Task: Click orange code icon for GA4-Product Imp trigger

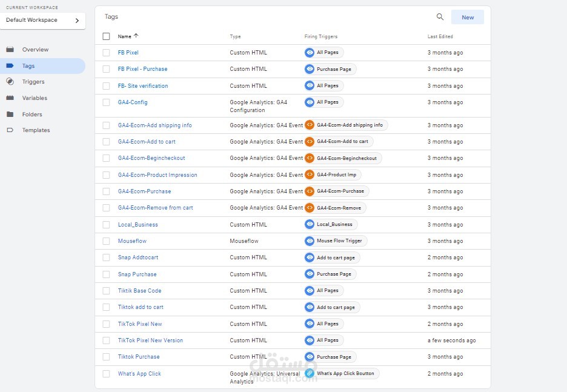Action: 310,174
